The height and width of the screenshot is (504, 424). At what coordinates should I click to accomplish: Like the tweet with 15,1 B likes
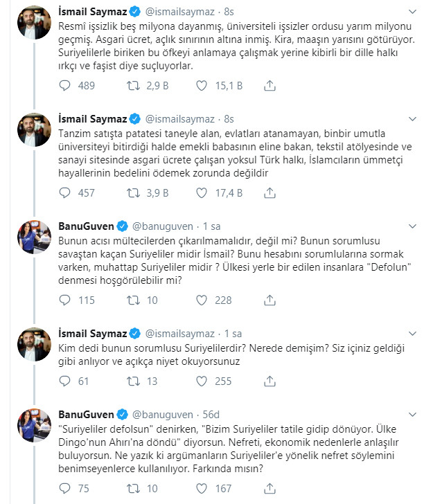tap(202, 86)
